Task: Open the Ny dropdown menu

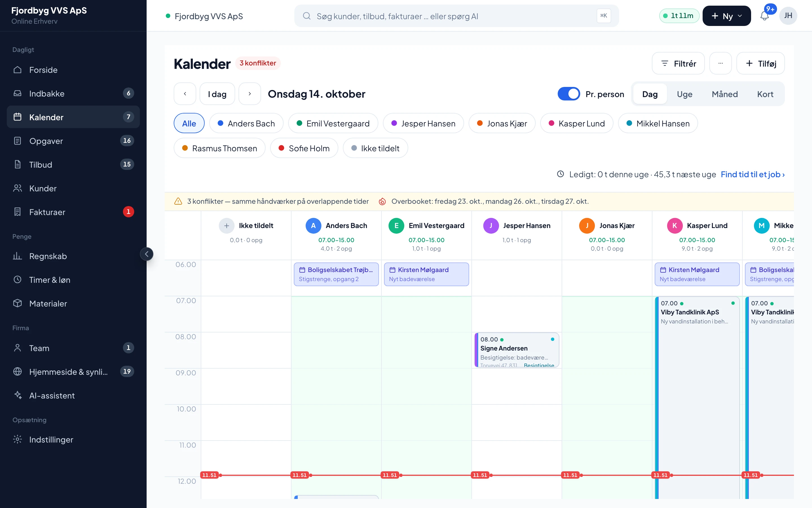Action: pos(727,16)
